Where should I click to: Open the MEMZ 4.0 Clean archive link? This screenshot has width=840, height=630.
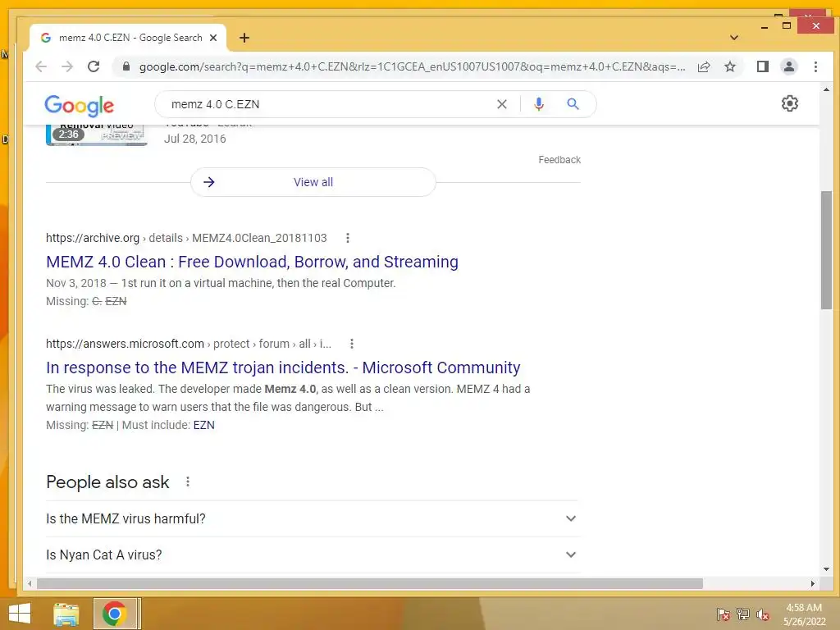pyautogui.click(x=252, y=262)
